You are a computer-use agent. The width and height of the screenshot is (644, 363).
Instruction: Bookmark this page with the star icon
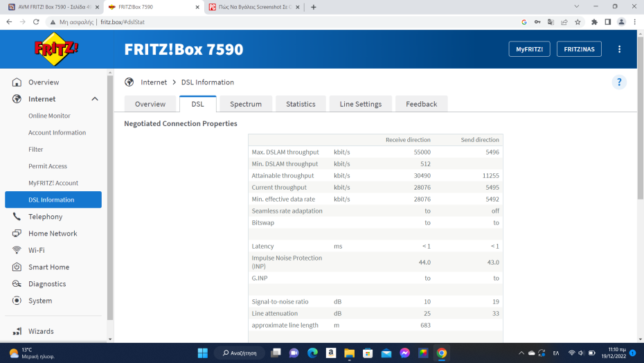click(578, 22)
